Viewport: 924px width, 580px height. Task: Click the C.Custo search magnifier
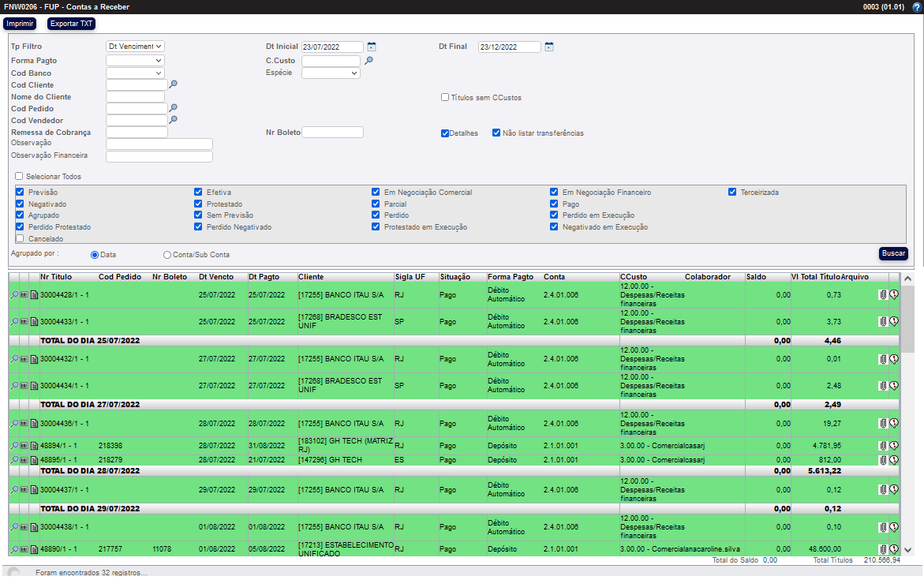pos(368,60)
